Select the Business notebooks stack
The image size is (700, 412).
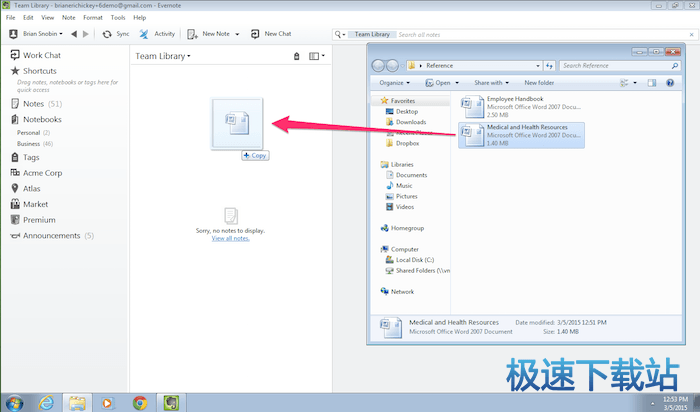click(35, 144)
